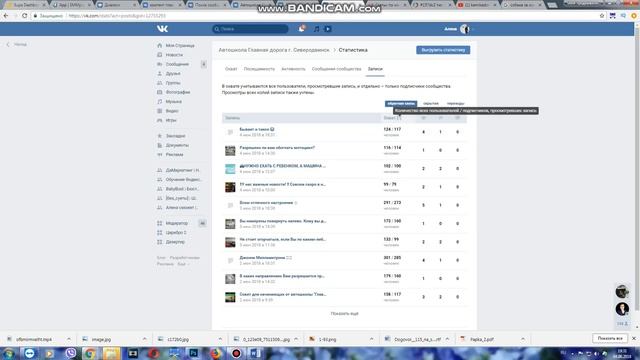Open 'Модератор' app in sidebar
This screenshot has height=360, width=640.
pyautogui.click(x=177, y=223)
